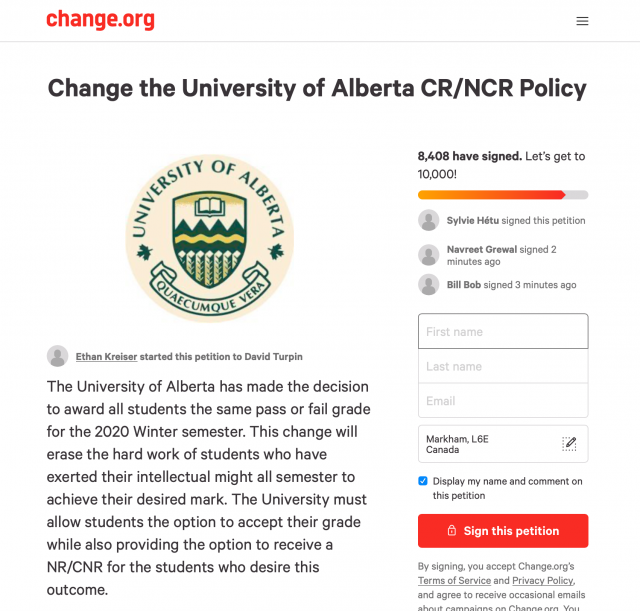This screenshot has width=640, height=611.
Task: Open the hamburger menu icon
Action: tap(582, 21)
